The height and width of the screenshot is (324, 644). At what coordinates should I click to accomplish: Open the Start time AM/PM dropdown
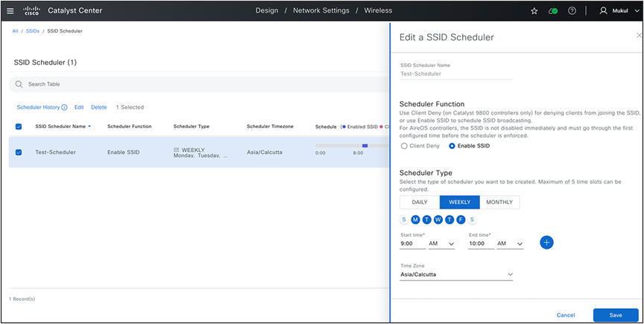click(x=441, y=244)
